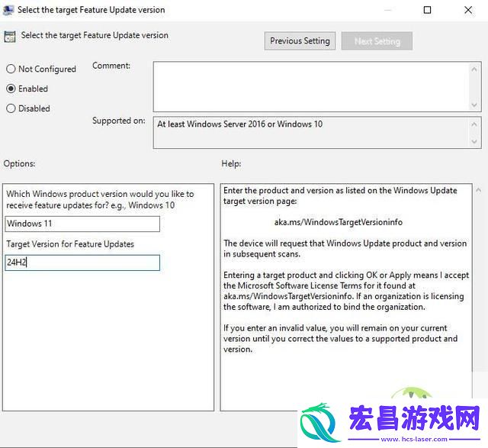Click Help panel scroll up arrow

(x=478, y=190)
